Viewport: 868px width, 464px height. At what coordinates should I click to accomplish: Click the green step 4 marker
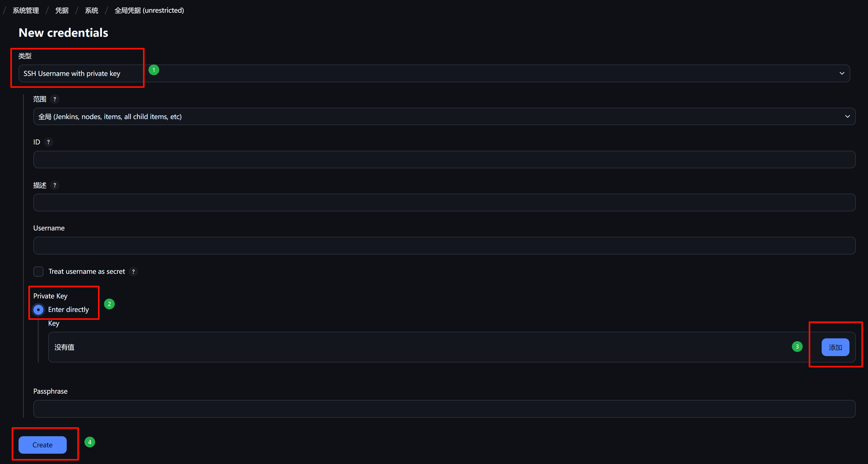[x=90, y=442]
